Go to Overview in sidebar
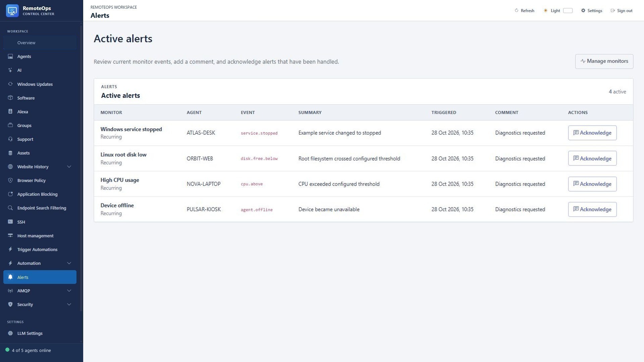Viewport: 644px width, 362px height. [40, 43]
